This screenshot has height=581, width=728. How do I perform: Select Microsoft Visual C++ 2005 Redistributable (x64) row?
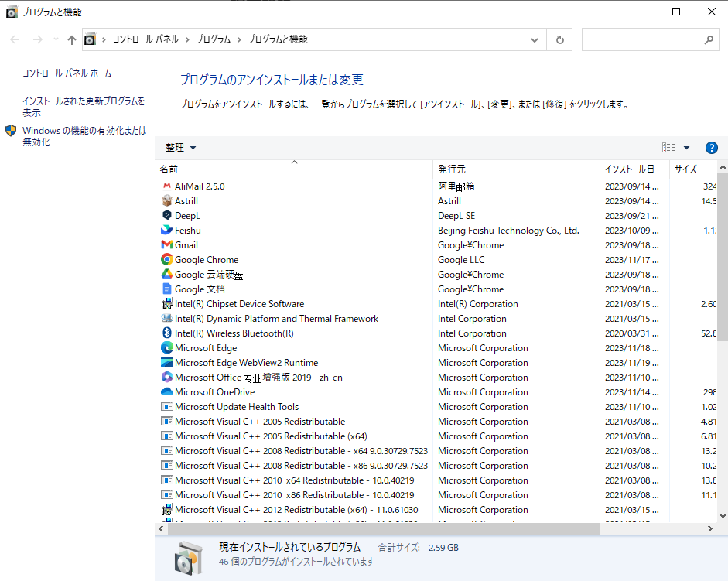pos(436,436)
